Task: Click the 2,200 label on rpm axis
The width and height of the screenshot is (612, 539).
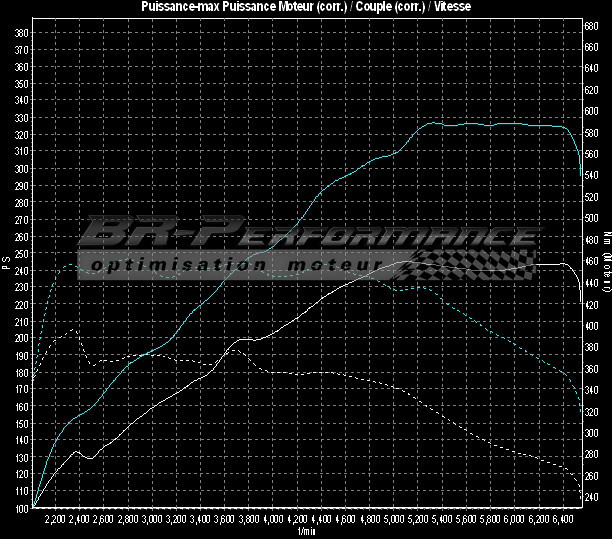Action: [x=56, y=520]
